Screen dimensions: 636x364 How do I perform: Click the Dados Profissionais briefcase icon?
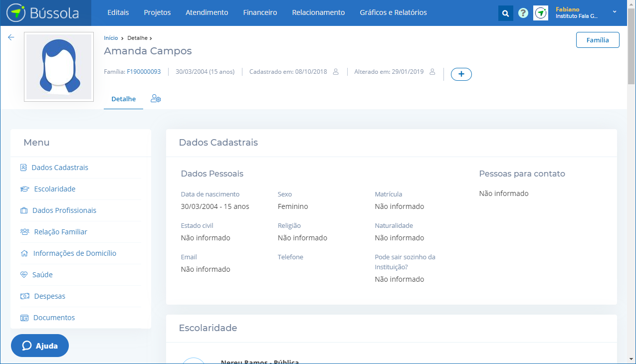(24, 210)
